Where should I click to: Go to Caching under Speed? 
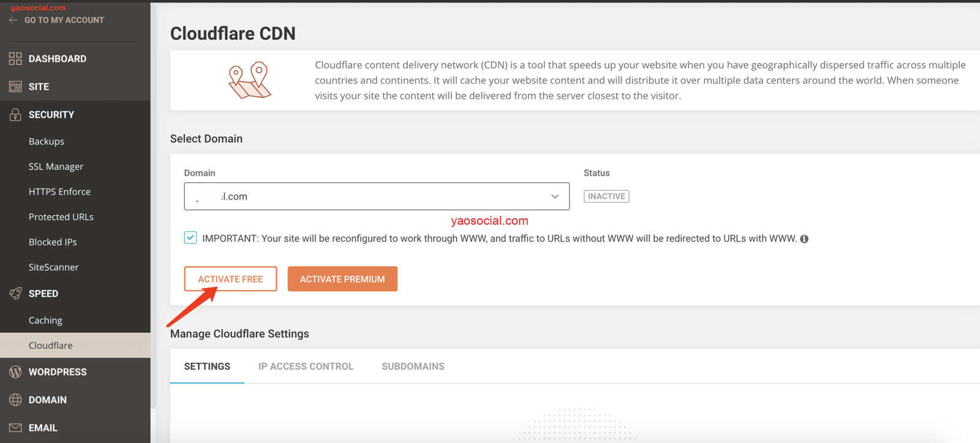click(x=45, y=320)
